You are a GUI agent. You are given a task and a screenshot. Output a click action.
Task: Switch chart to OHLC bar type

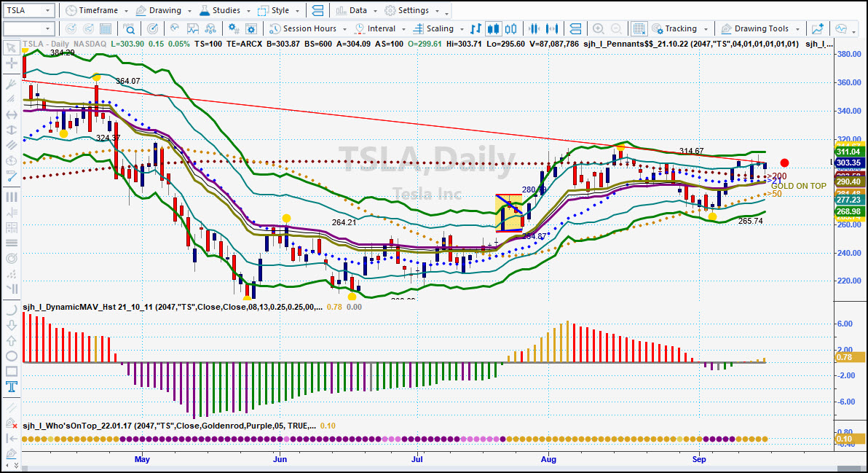coord(476,29)
